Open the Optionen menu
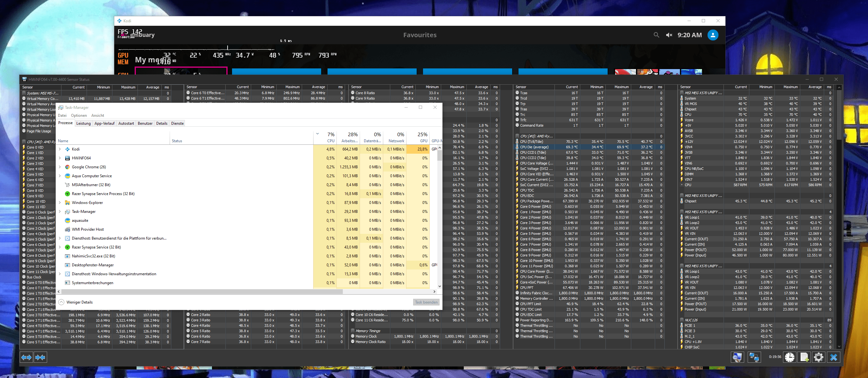The height and width of the screenshot is (378, 868). pos(79,115)
